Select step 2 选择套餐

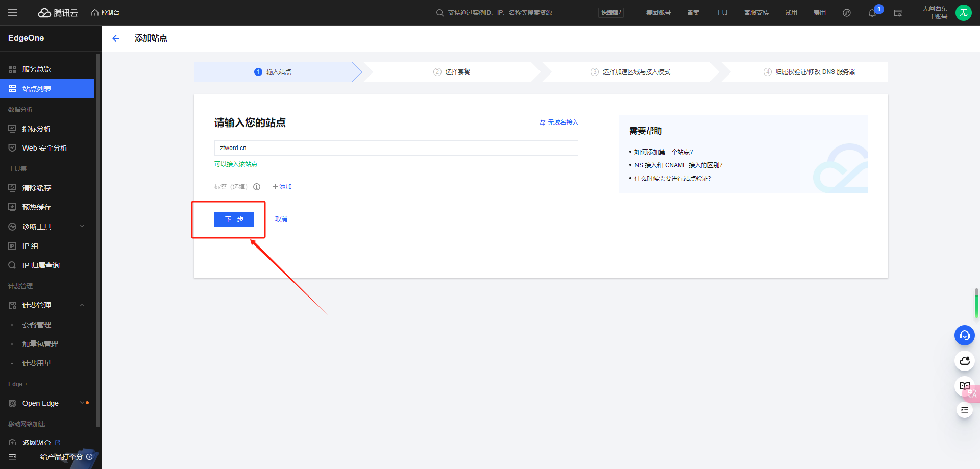pos(452,72)
